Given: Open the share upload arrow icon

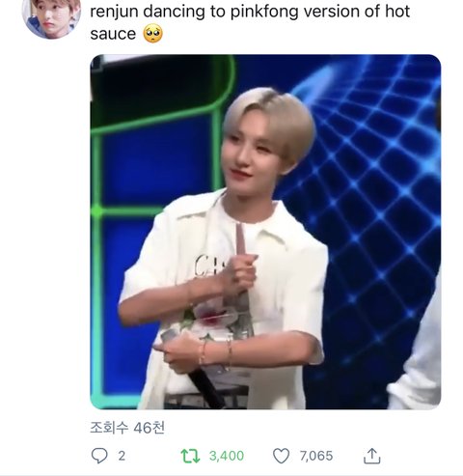Looking at the screenshot, I should pos(372,456).
